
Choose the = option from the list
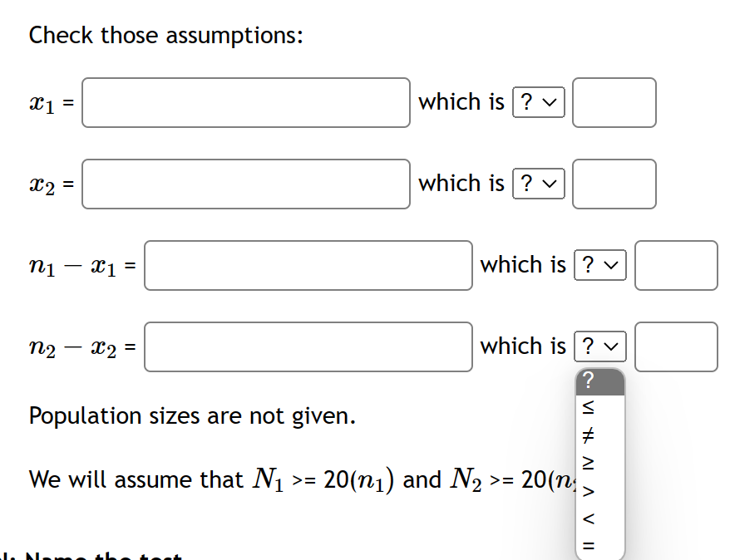coord(600,545)
